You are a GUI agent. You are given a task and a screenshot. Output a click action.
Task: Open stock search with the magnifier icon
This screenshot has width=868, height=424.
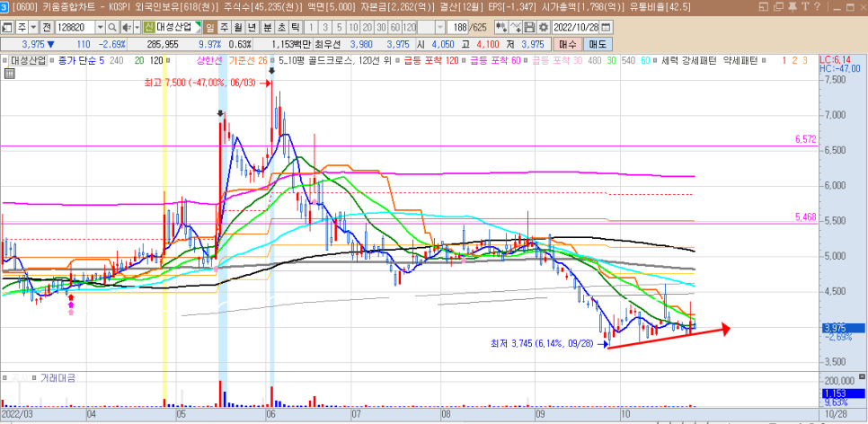(111, 27)
